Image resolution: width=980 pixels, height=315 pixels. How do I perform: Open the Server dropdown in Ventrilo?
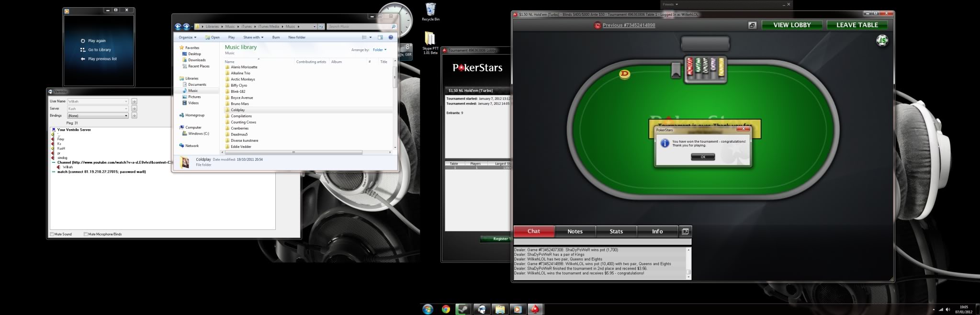pyautogui.click(x=98, y=109)
